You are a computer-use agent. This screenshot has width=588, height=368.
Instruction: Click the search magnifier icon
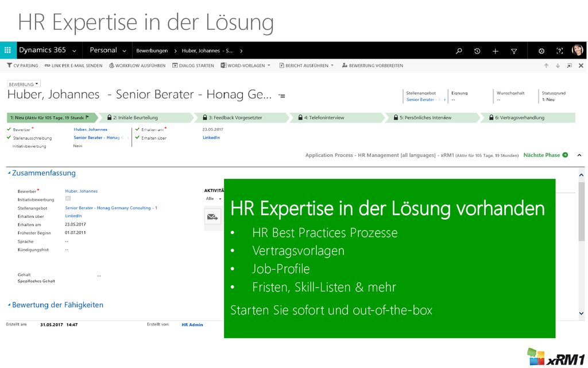click(x=459, y=51)
